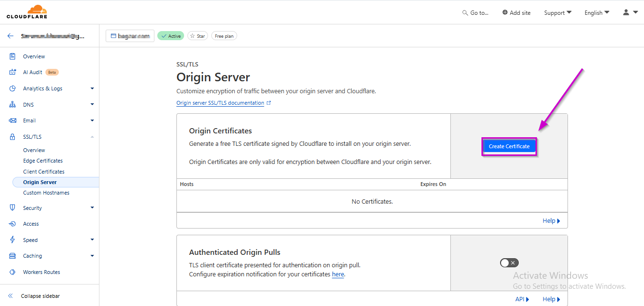Click the Security shield icon
This screenshot has width=644, height=306.
13,208
